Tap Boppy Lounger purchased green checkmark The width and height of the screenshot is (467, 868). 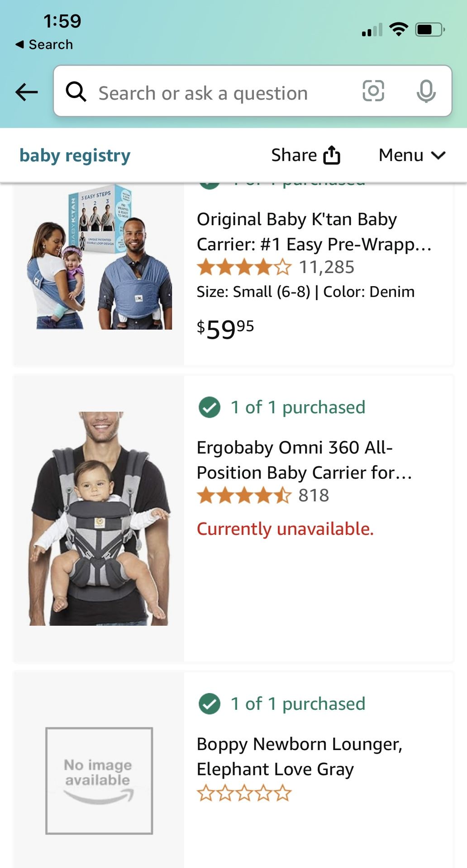click(x=210, y=704)
